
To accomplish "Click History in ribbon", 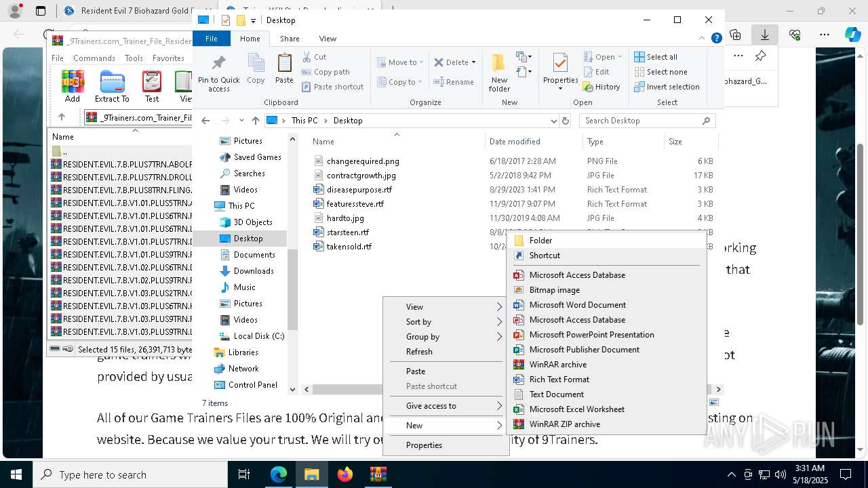I will pos(601,87).
